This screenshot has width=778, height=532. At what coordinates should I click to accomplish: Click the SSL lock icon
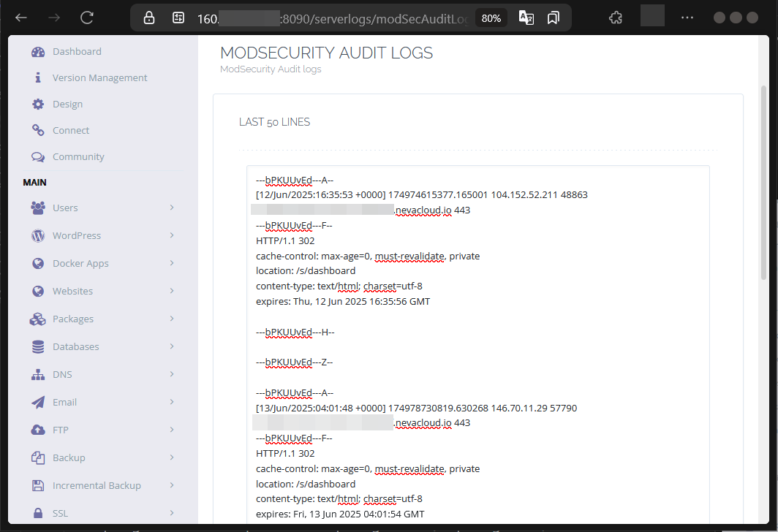click(x=38, y=513)
